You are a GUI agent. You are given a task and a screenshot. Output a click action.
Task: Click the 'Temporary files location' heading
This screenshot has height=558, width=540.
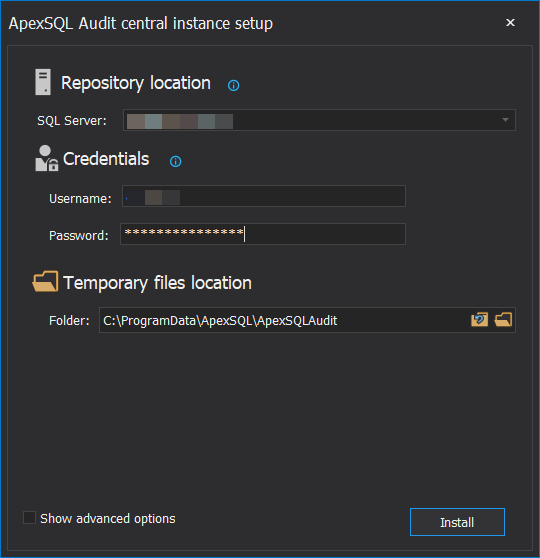(157, 283)
